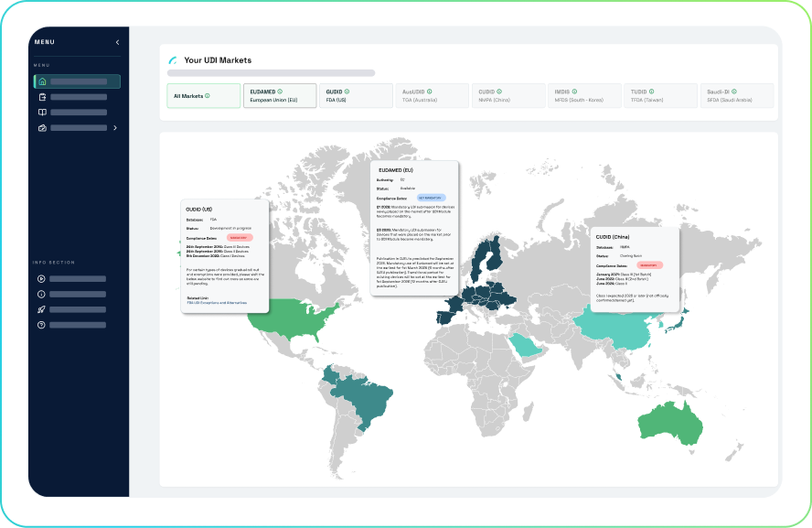Switch to the EUDAMED European Union tab

click(x=280, y=96)
